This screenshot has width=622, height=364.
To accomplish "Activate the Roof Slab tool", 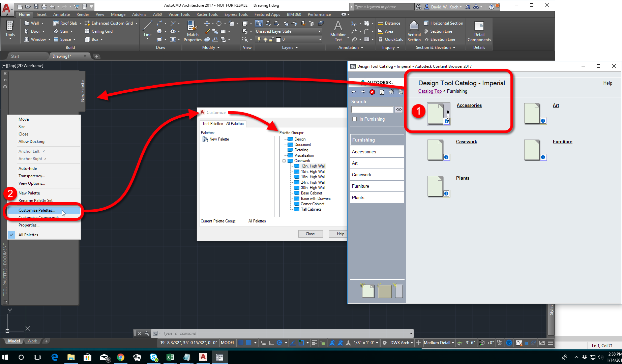I will (x=65, y=23).
